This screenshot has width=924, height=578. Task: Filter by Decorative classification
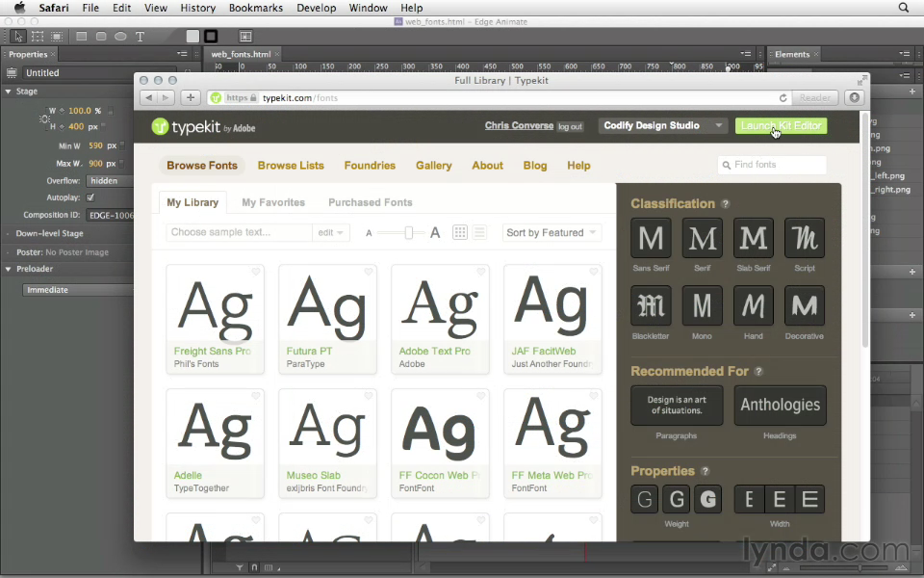pyautogui.click(x=805, y=305)
